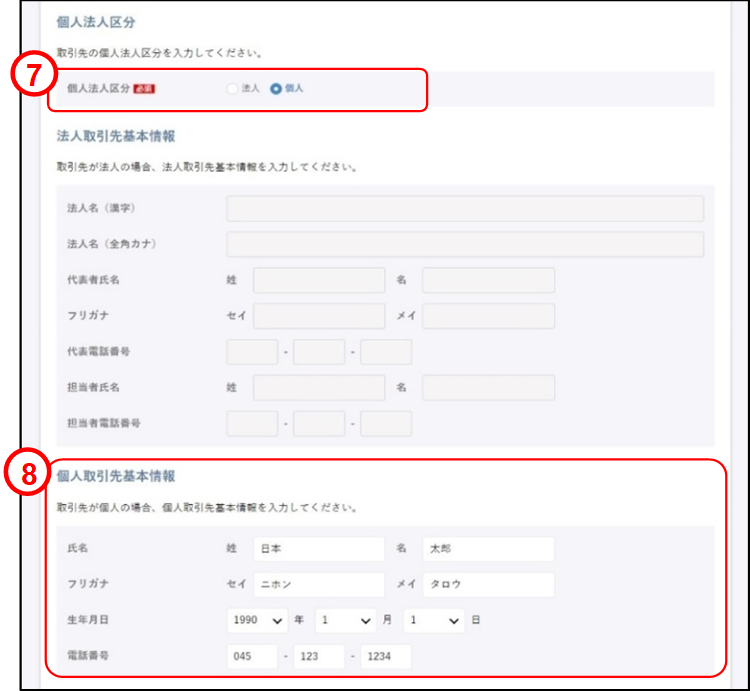Screen dimensions: 750x691
Task: Click the corporate フリガナ メイ field
Action: point(488,316)
